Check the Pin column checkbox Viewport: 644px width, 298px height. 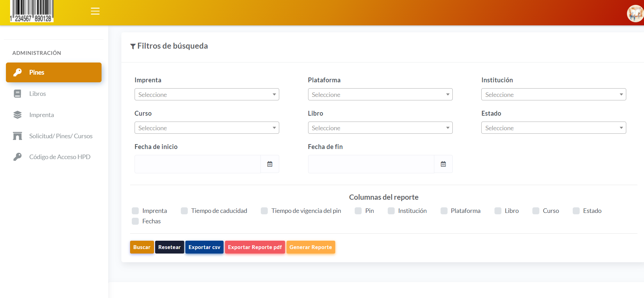coord(358,211)
